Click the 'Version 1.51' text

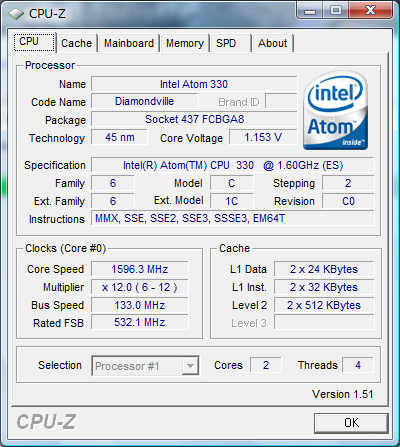[343, 394]
